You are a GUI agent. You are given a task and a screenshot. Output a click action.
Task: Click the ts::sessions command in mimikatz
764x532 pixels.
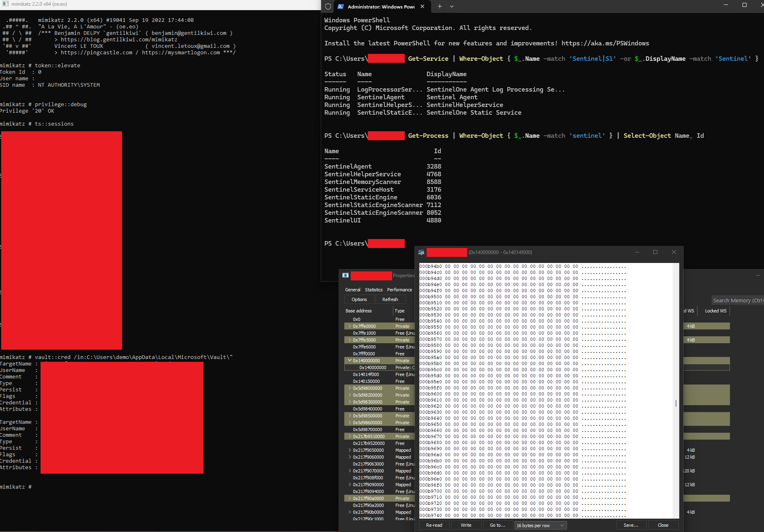(x=54, y=124)
